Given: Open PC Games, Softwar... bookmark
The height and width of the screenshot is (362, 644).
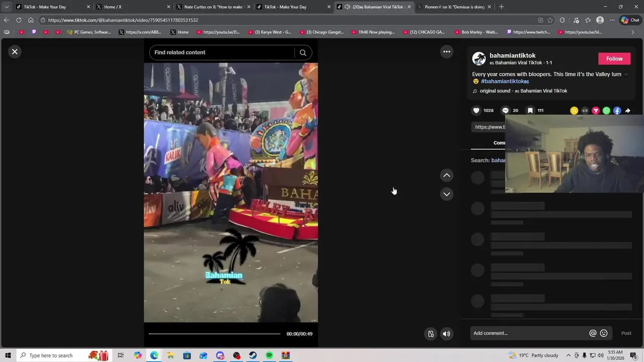Looking at the screenshot, I should [x=89, y=32].
